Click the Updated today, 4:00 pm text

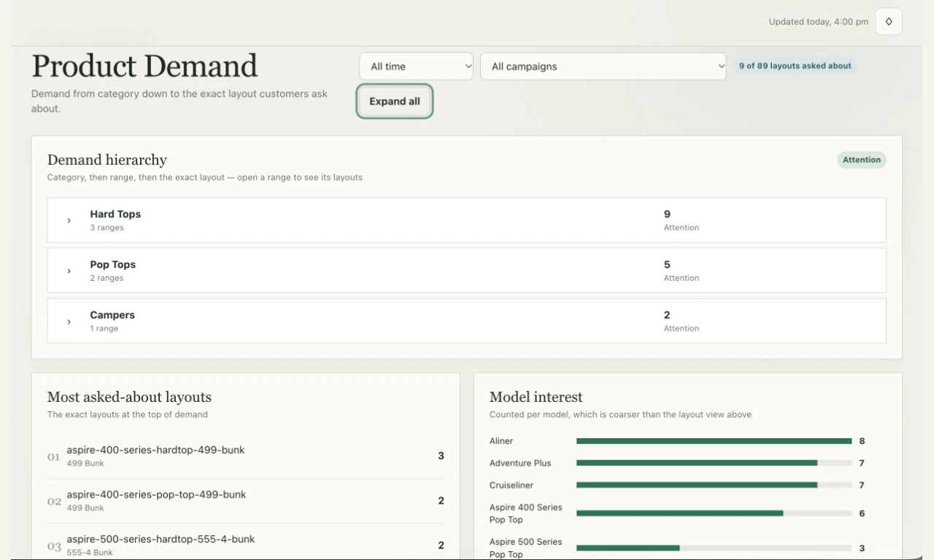819,22
